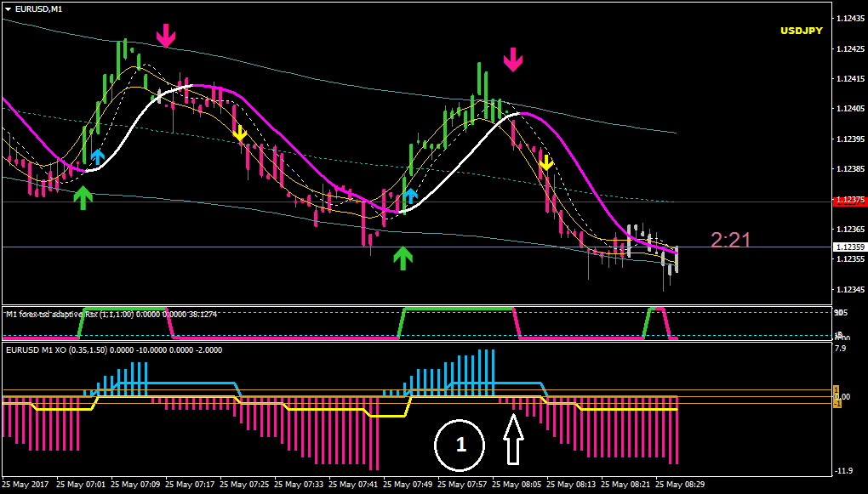
Task: Click the white outlined up arrow annotation
Action: pyautogui.click(x=513, y=440)
